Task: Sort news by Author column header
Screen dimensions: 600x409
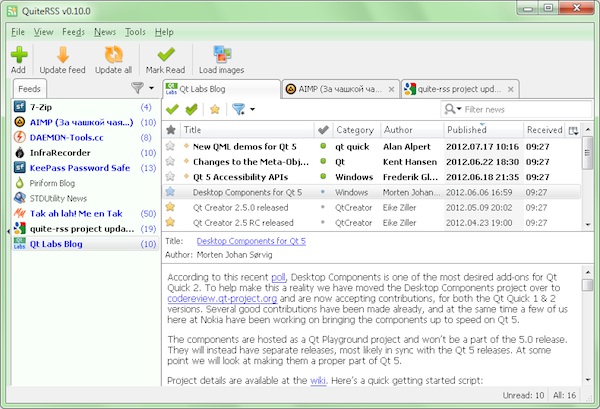Action: tap(412, 130)
